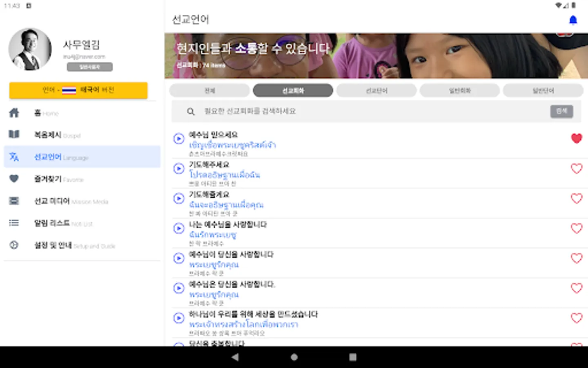Image resolution: width=588 pixels, height=368 pixels.
Task: Play audio for 예수님이 당신을 사랑합니다
Action: click(x=179, y=258)
